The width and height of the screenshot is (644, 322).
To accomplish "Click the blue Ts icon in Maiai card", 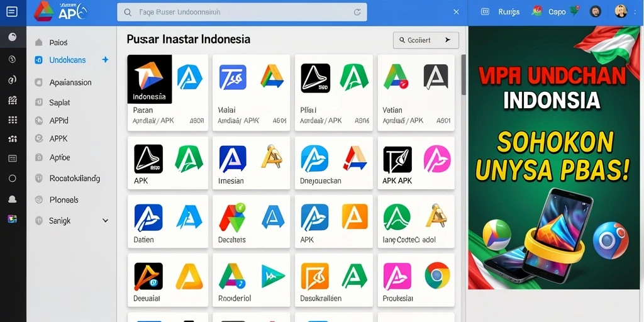I will point(233,77).
